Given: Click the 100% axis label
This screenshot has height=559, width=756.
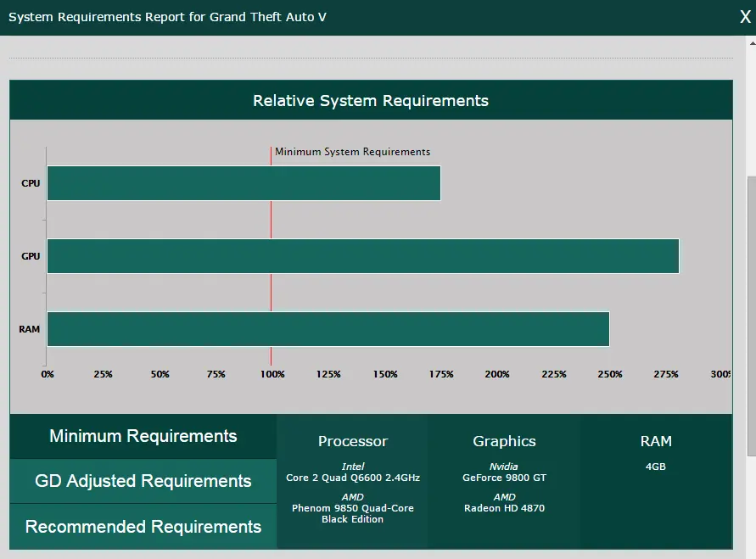Looking at the screenshot, I should [272, 374].
